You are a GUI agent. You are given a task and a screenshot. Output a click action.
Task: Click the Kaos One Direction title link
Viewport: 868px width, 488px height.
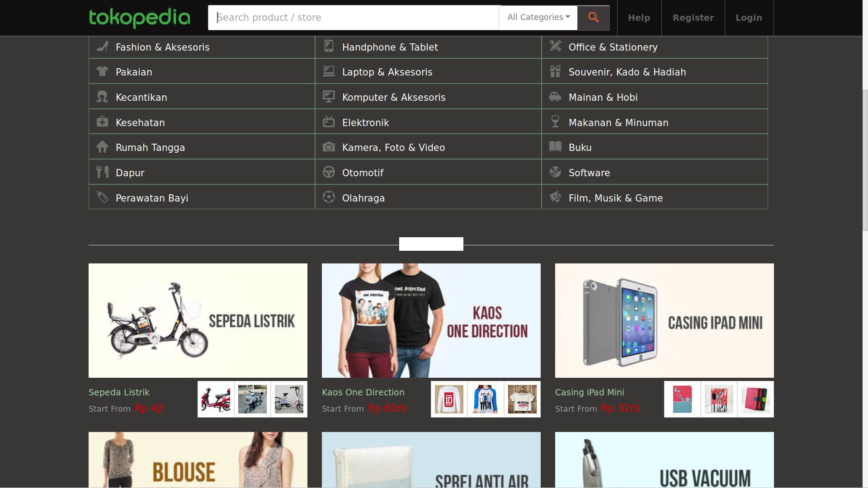click(x=363, y=392)
